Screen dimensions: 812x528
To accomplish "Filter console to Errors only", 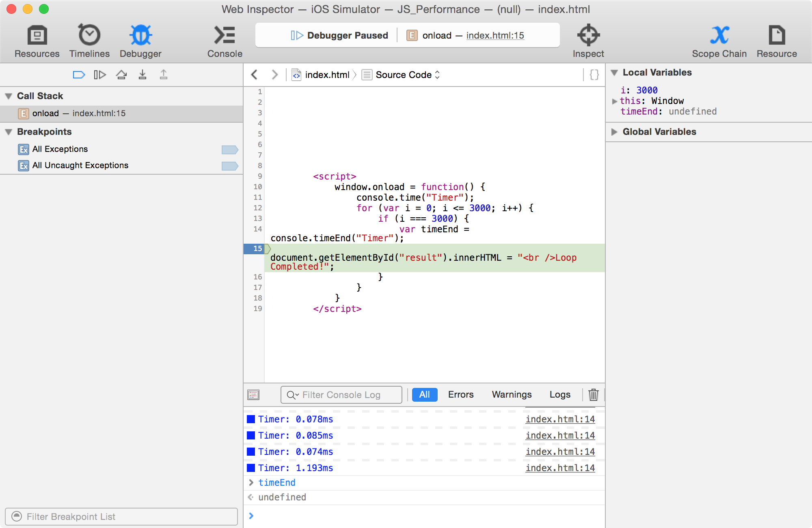I will coord(461,395).
